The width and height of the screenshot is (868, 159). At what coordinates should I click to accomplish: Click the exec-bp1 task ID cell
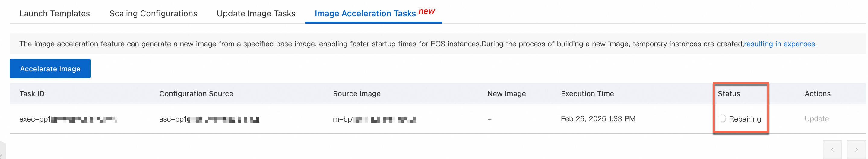pos(68,119)
